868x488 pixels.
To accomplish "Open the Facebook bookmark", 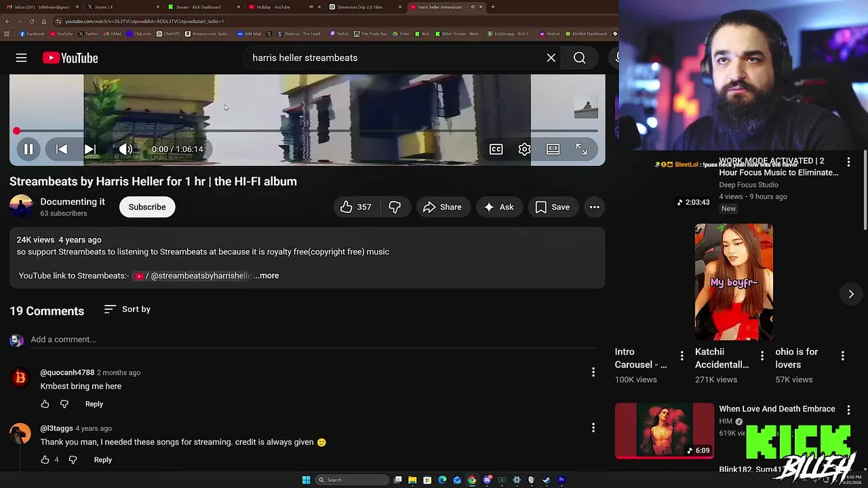I will [32, 34].
